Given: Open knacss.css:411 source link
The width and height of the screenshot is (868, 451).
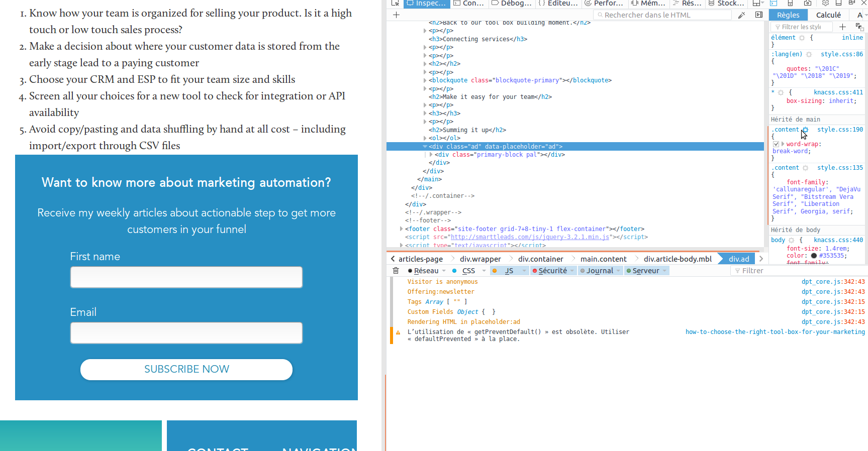Looking at the screenshot, I should [x=838, y=92].
